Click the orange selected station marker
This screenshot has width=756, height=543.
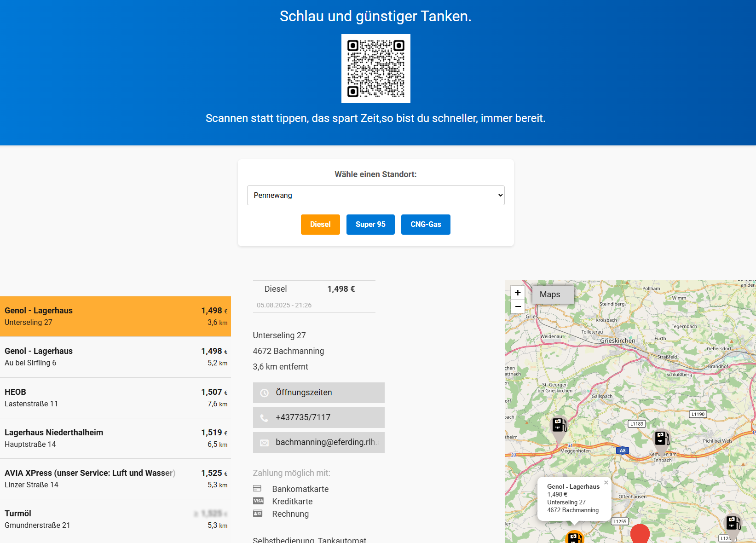click(574, 537)
